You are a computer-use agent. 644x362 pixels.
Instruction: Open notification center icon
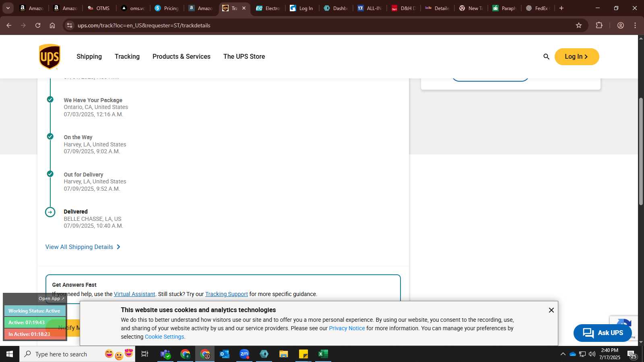coord(632,354)
